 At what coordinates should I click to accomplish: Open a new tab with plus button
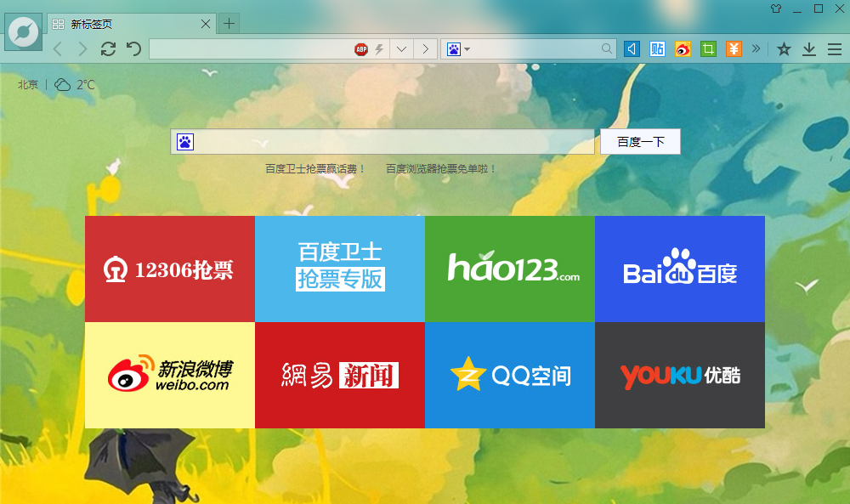click(229, 23)
